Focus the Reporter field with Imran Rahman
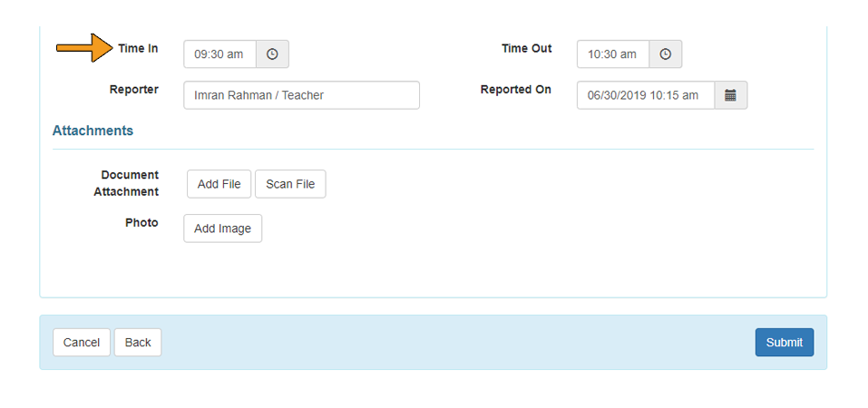This screenshot has height=408, width=868. coord(301,95)
